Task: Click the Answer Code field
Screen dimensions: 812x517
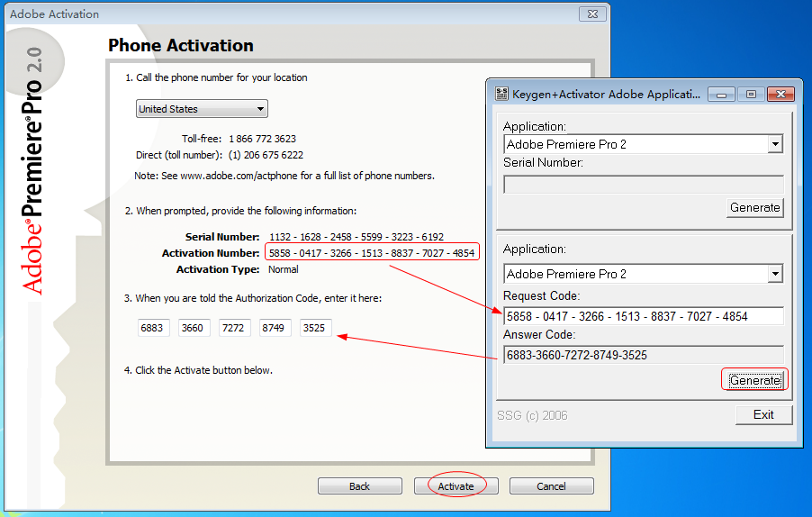Action: 642,355
